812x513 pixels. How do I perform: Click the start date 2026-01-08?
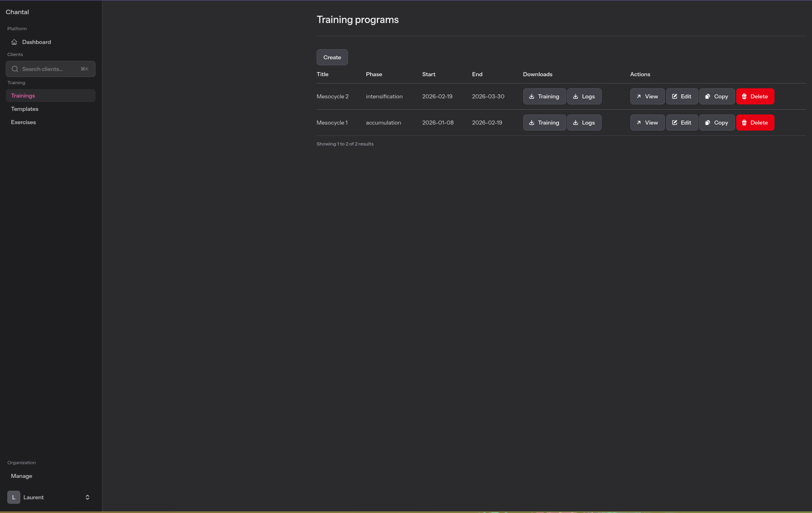[x=438, y=123]
